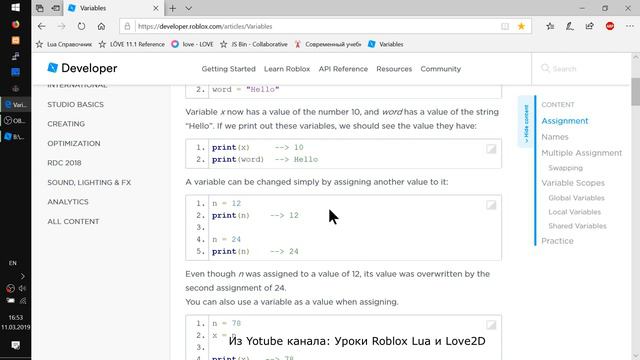Jump to Local Variables subsection

[575, 212]
